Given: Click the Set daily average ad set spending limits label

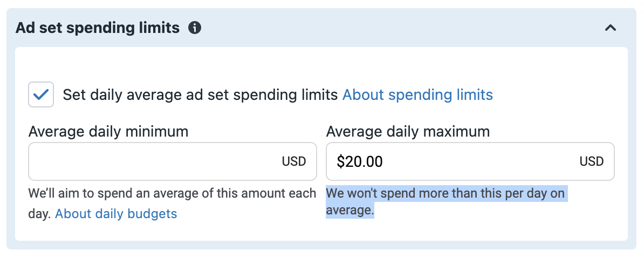Looking at the screenshot, I should (200, 94).
